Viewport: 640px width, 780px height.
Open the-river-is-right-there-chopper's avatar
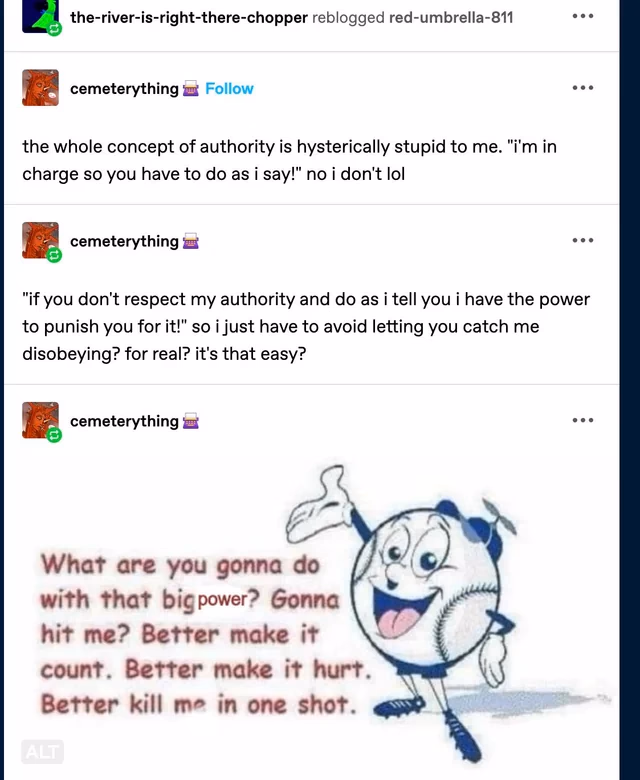[x=40, y=16]
